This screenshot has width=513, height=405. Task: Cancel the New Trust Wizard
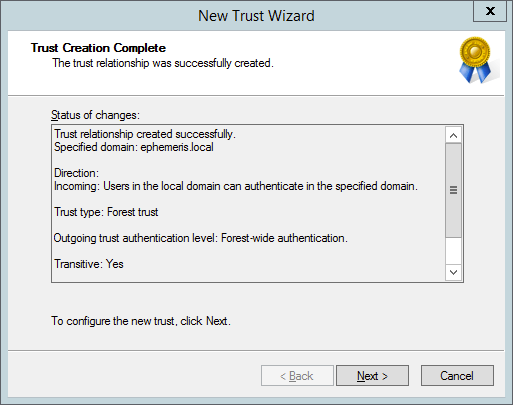(x=457, y=376)
